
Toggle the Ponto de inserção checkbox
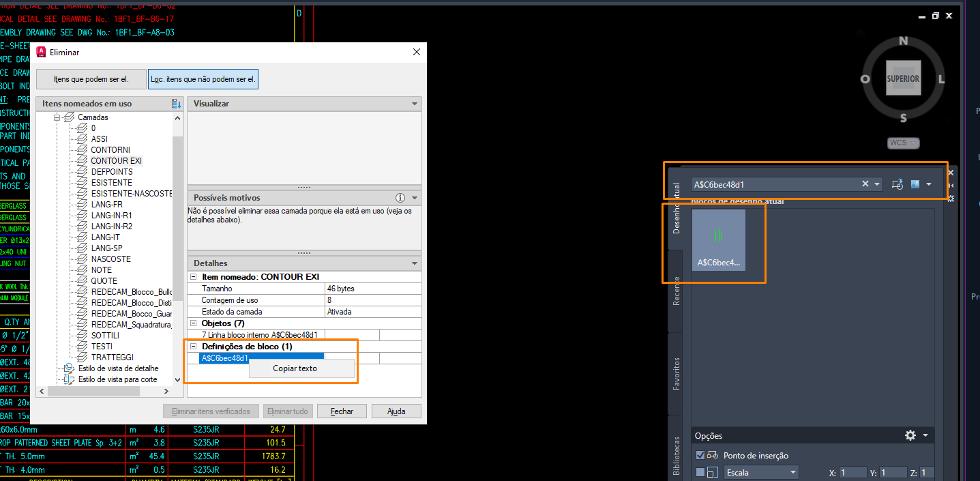(700, 456)
